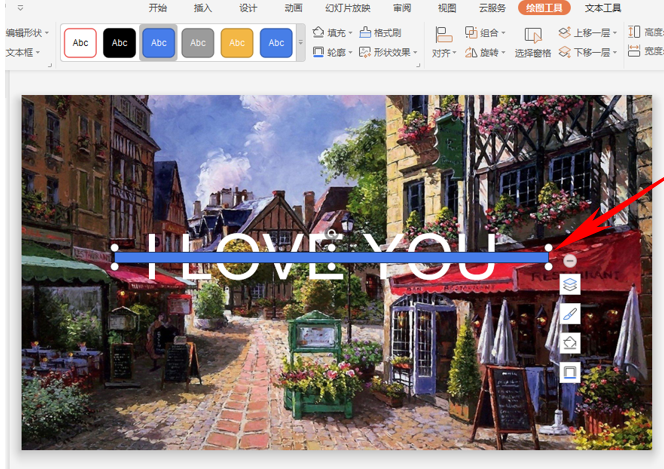Open the 插入 ribbon tab
This screenshot has height=469, width=664.
coord(202,8)
